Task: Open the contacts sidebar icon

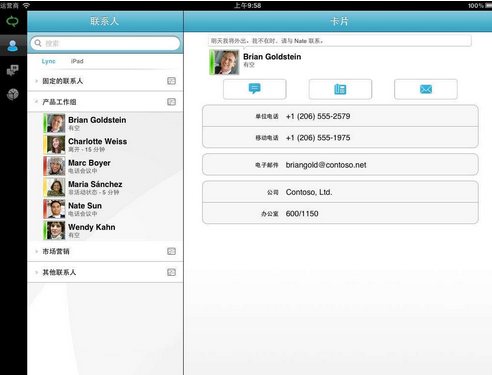Action: coord(13,46)
